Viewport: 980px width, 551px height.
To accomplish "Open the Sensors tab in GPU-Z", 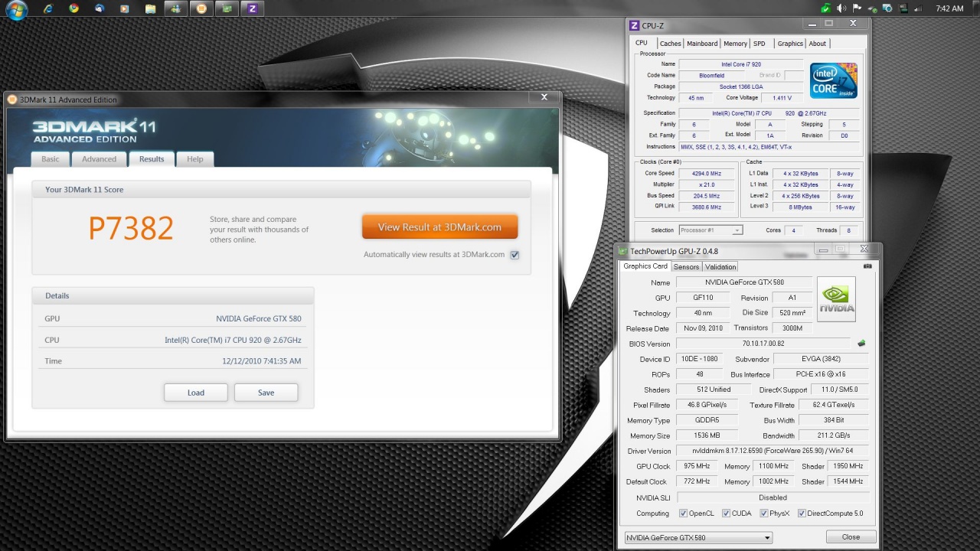I will (x=686, y=267).
